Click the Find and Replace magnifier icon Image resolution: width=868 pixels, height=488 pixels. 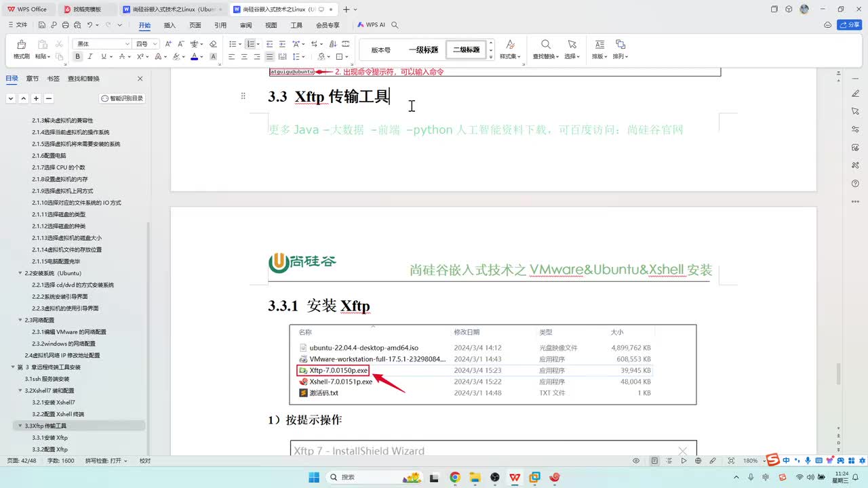pyautogui.click(x=545, y=44)
